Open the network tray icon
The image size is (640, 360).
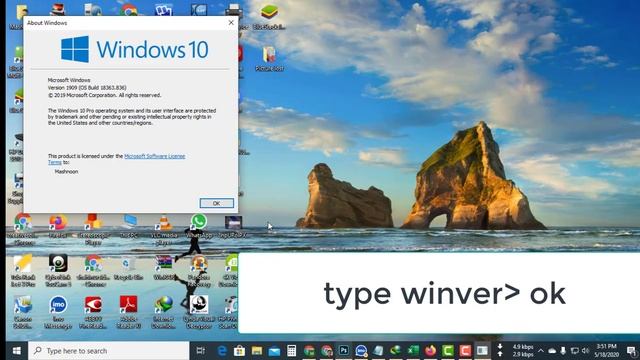574,351
